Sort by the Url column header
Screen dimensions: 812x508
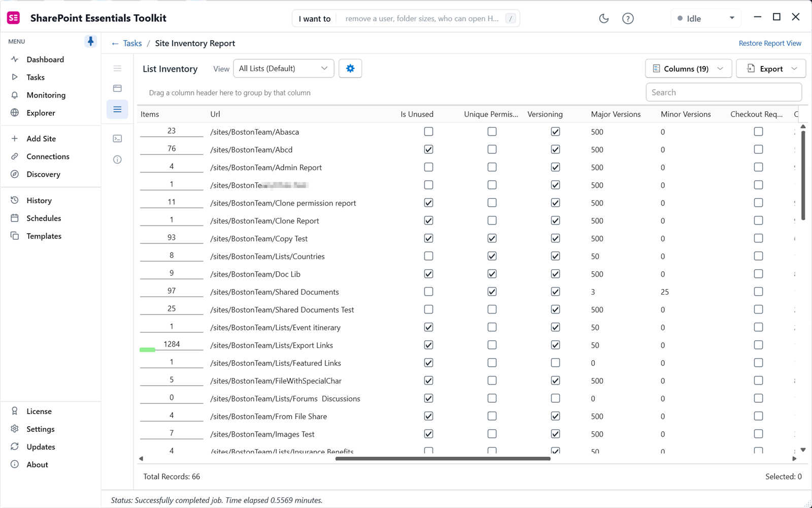[x=215, y=114]
